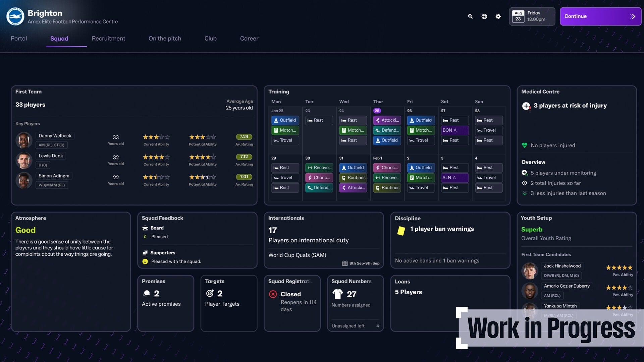
Task: Click the Squad navigation tab
Action: pos(59,38)
